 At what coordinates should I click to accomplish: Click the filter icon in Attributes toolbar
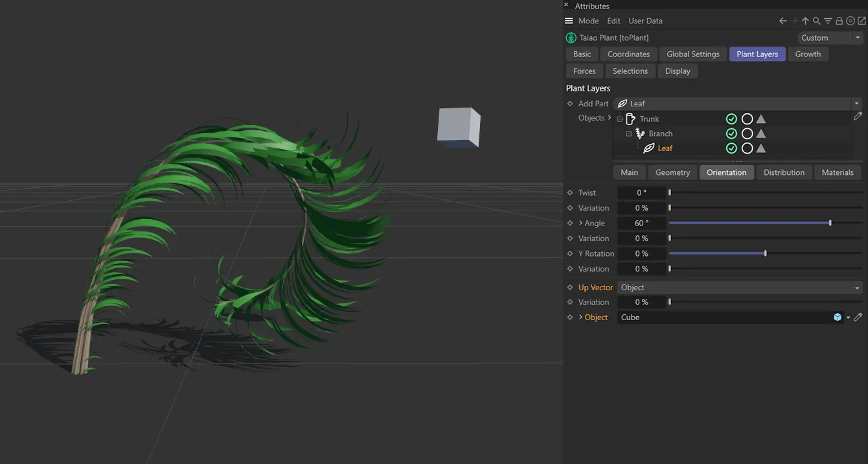(x=828, y=21)
